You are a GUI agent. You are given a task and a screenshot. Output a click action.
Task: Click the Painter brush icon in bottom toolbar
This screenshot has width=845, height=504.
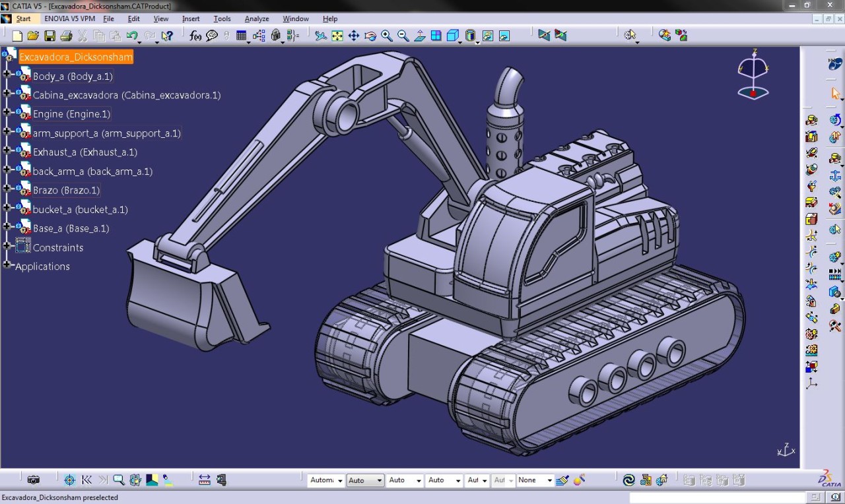pos(562,480)
